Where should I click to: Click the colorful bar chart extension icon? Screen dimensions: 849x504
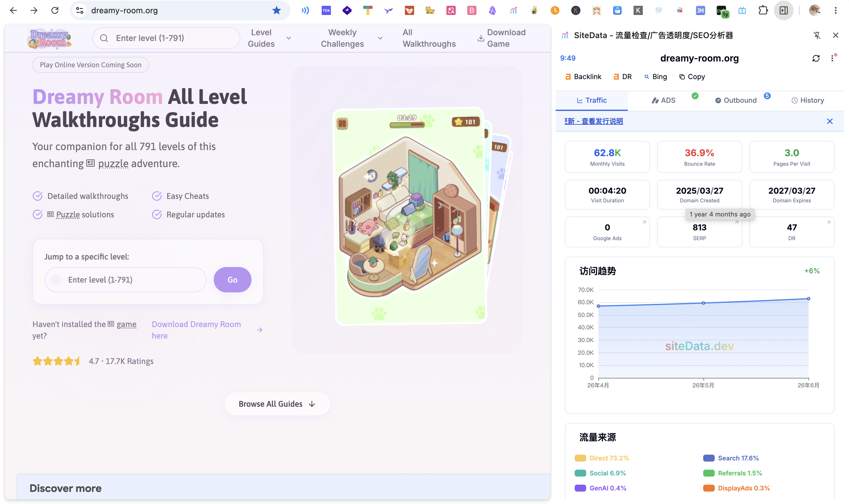pyautogui.click(x=513, y=10)
